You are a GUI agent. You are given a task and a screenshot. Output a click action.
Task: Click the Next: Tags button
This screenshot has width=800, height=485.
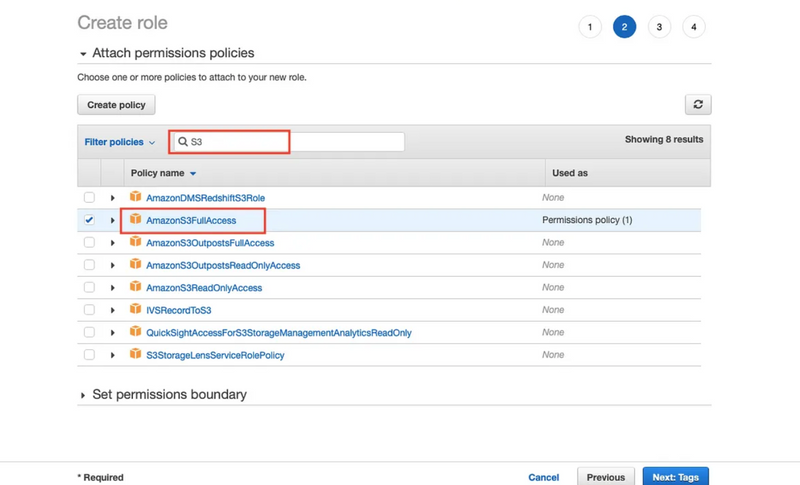click(x=675, y=477)
